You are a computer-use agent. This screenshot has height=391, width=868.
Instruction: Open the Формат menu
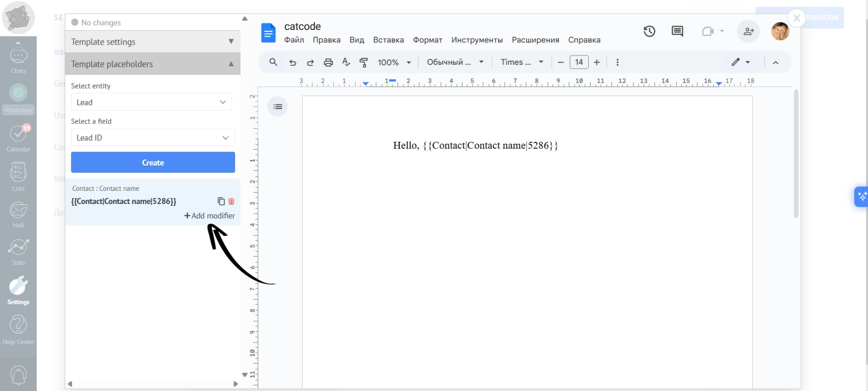(x=427, y=40)
